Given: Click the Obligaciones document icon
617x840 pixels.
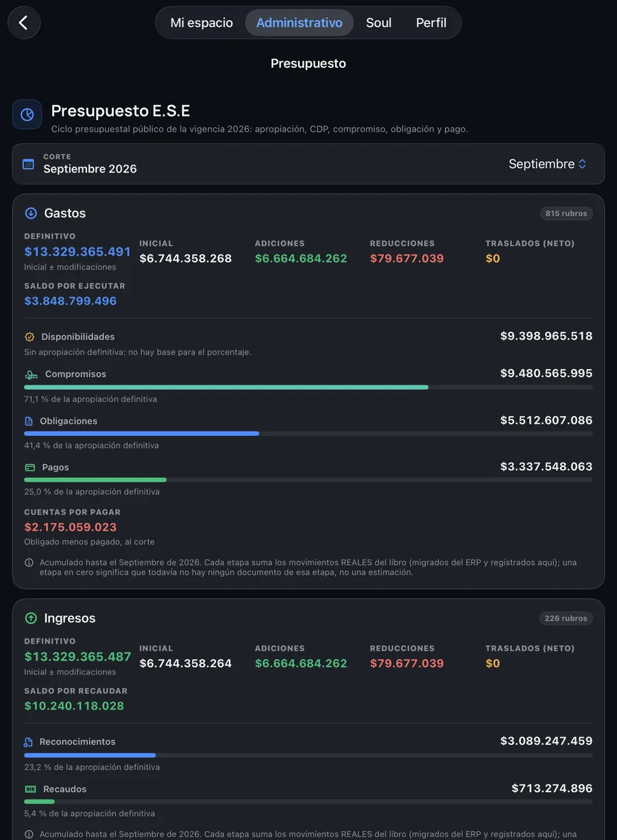Looking at the screenshot, I should (29, 421).
